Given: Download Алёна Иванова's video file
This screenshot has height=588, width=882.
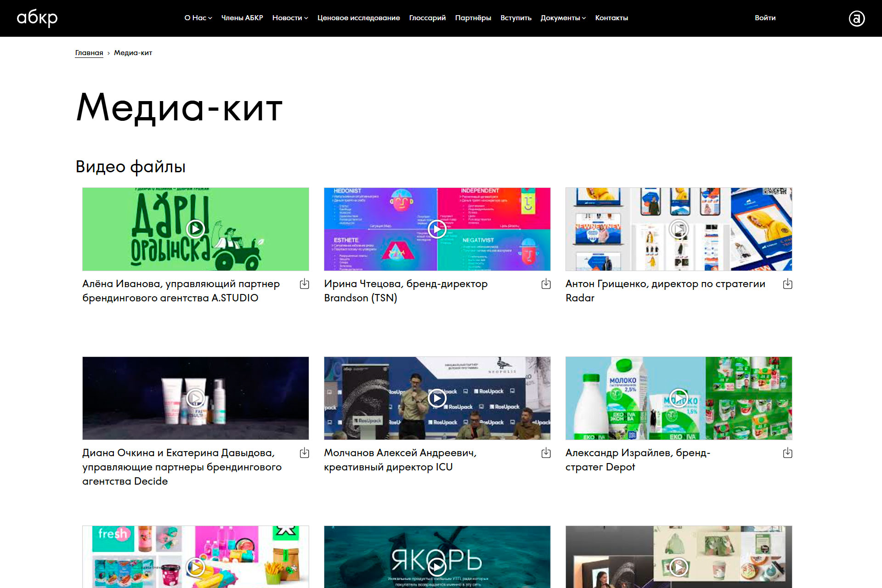Looking at the screenshot, I should [304, 284].
